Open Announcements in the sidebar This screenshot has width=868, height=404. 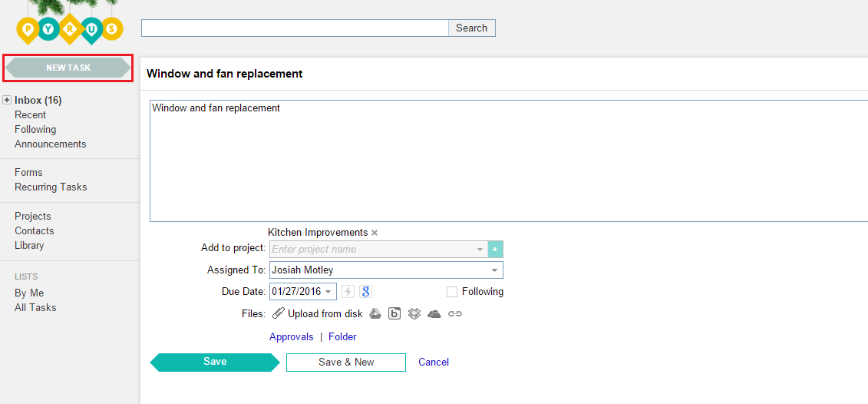tap(51, 144)
